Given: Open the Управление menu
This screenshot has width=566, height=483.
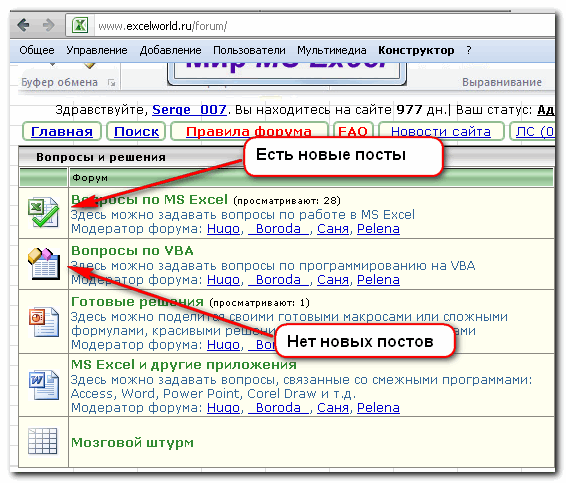Looking at the screenshot, I should point(97,50).
